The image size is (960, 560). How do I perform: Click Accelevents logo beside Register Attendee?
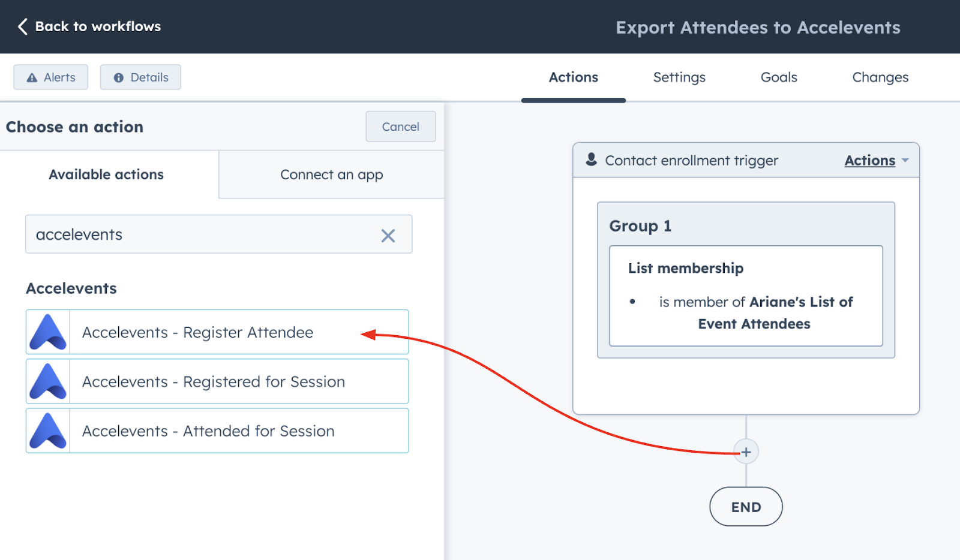(x=48, y=332)
